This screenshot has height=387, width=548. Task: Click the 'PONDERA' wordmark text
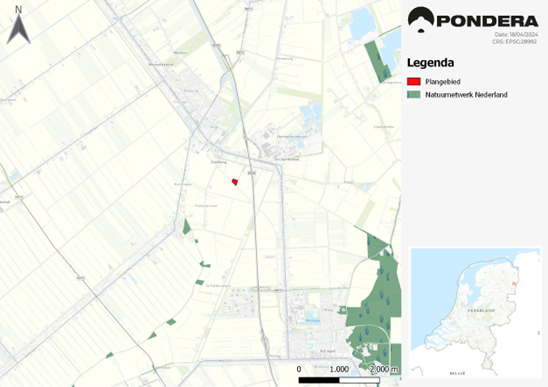coord(488,21)
